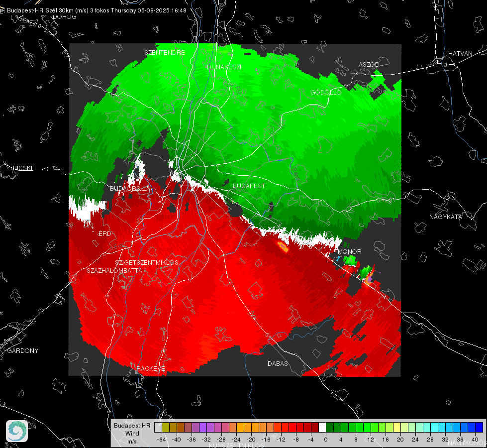Click the SZÁZHALOMBATTA city label

[x=114, y=270]
